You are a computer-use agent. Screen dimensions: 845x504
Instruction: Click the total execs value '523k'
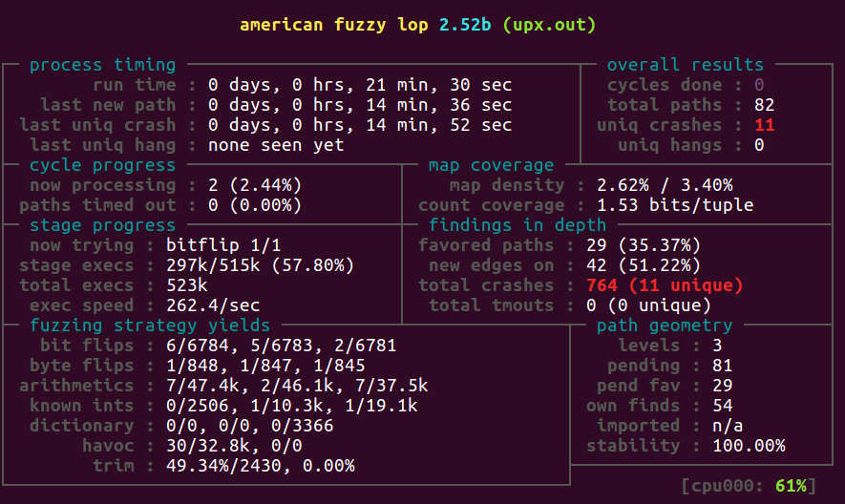186,285
